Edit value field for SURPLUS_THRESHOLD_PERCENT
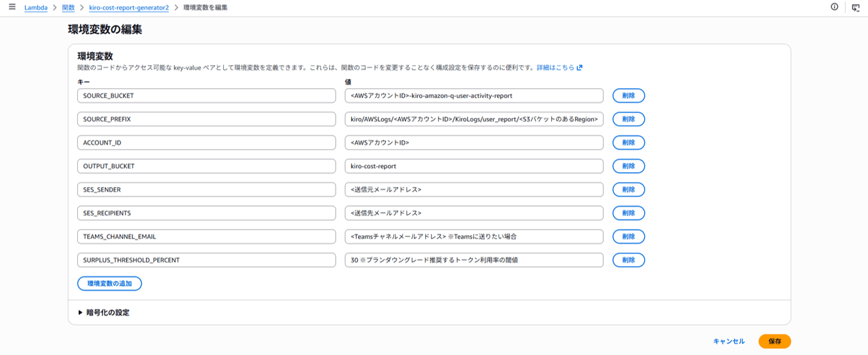Image resolution: width=868 pixels, height=355 pixels. tap(474, 260)
